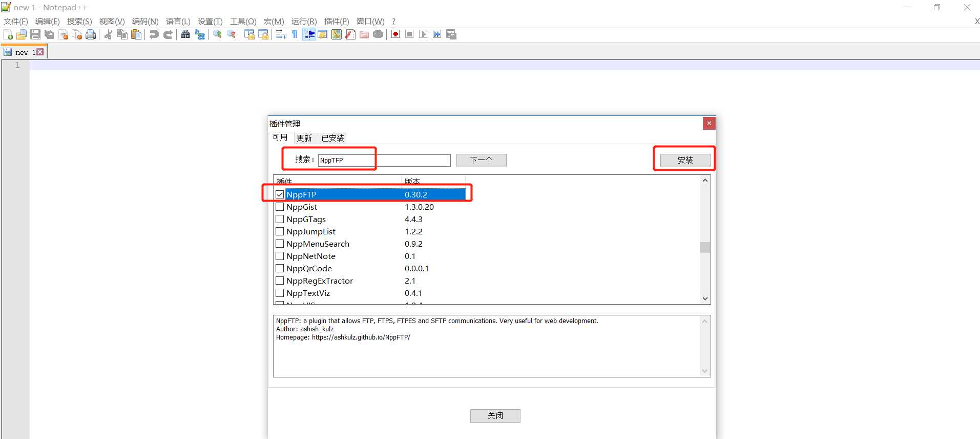Switch to the 更新 tab

tap(304, 138)
